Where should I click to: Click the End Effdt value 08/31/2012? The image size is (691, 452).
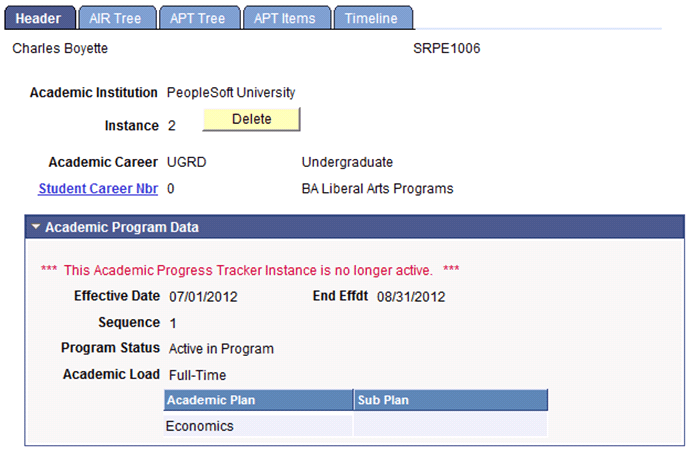click(411, 296)
